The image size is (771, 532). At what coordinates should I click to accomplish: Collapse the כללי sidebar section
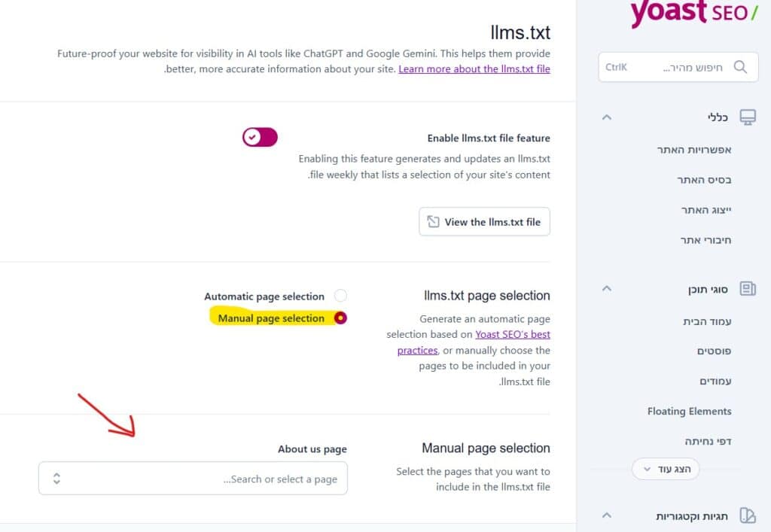(x=607, y=117)
